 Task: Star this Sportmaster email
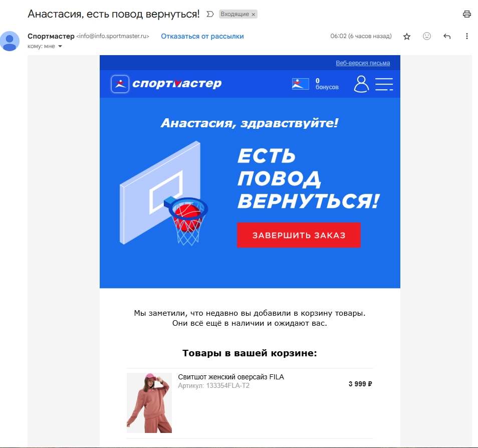pyautogui.click(x=407, y=37)
